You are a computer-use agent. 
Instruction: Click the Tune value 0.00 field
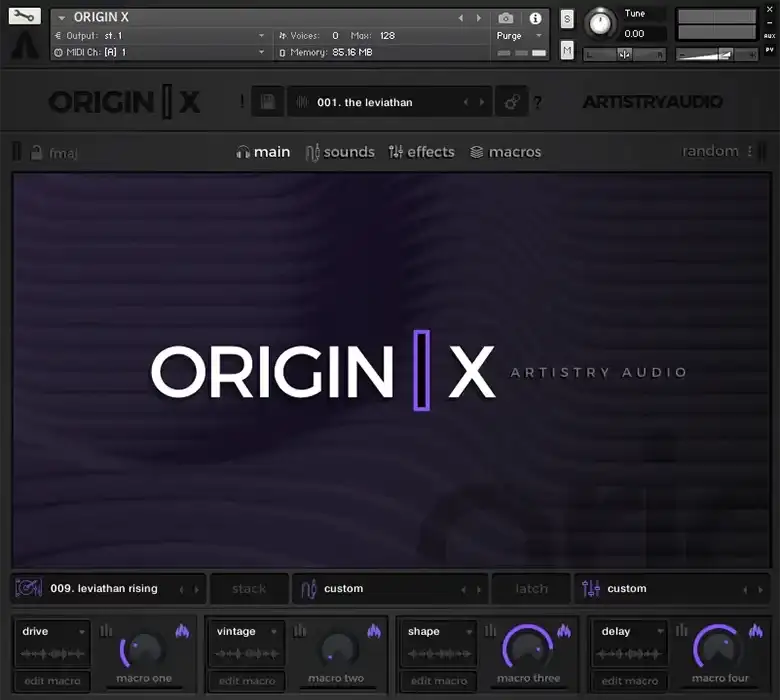pos(643,34)
